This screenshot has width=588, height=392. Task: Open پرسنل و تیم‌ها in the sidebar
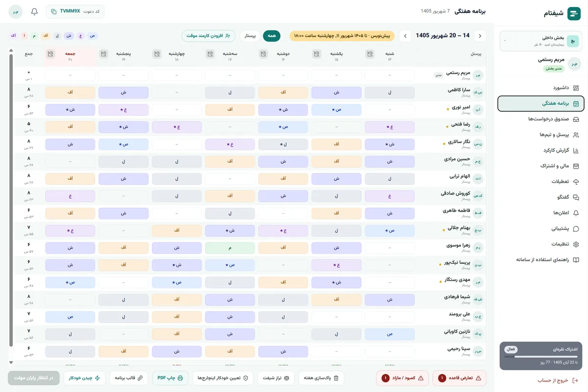pyautogui.click(x=541, y=135)
